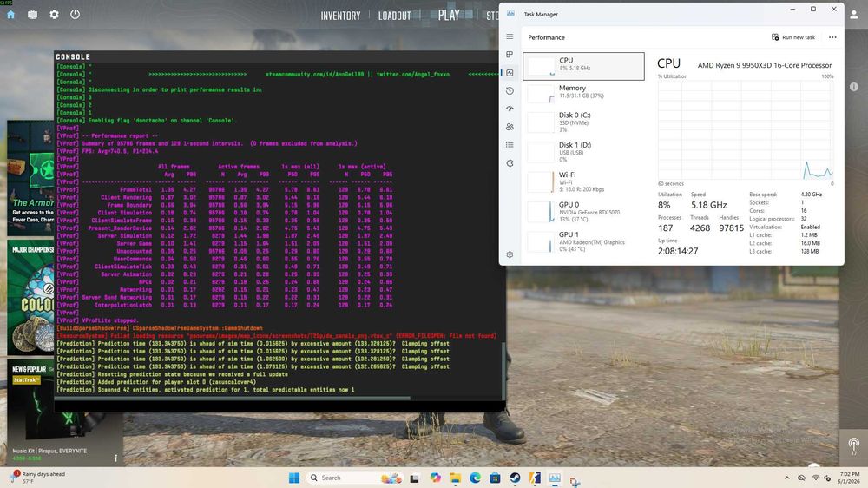Click the Up time value 2:08:14:27

pos(678,251)
